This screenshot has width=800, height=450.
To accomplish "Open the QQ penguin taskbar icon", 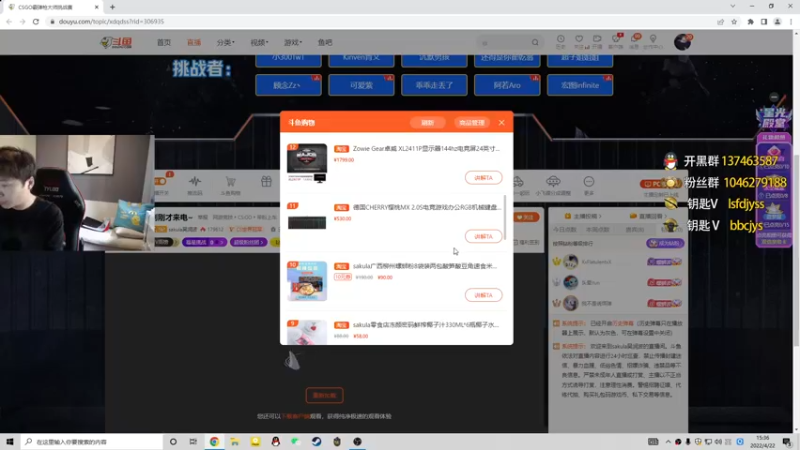I will click(276, 442).
